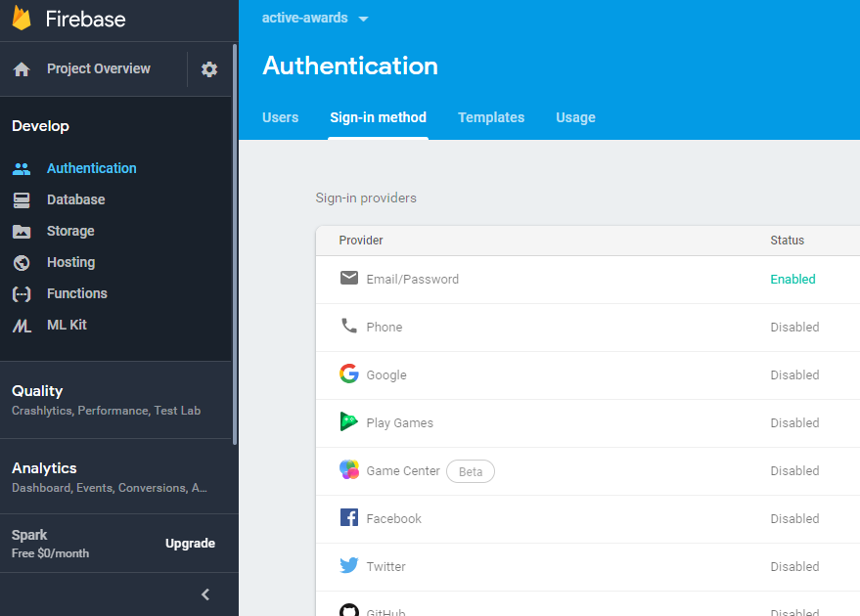This screenshot has width=860, height=616.
Task: Click the Project Overview home icon
Action: click(x=22, y=69)
